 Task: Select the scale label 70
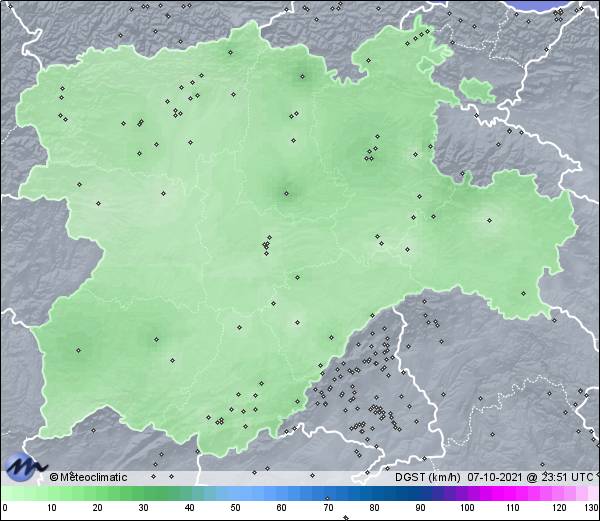point(328,508)
